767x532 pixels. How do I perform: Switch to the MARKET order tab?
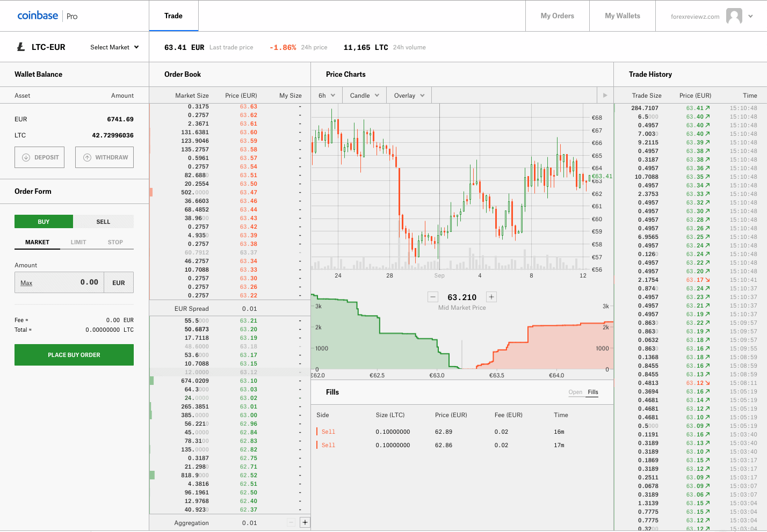click(37, 242)
